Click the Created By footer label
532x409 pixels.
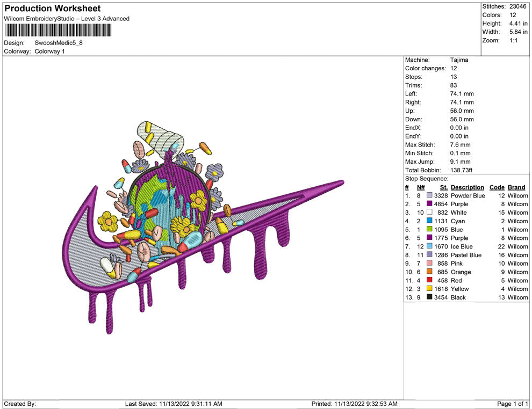pos(20,404)
